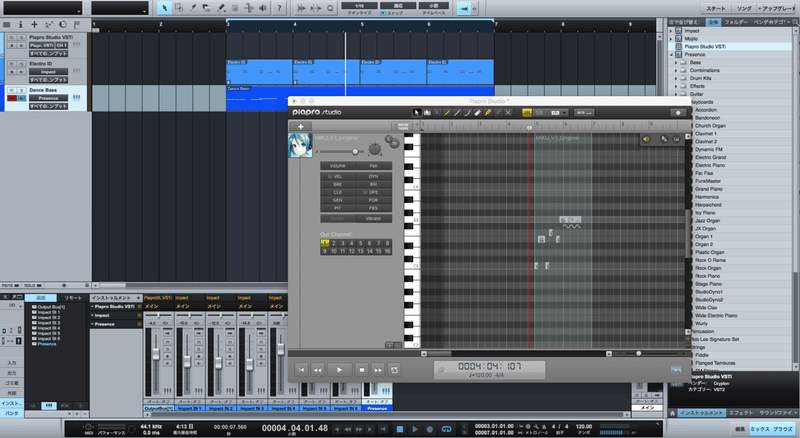Adjust the first mixer channel fader
The image size is (800, 438).
[156, 354]
